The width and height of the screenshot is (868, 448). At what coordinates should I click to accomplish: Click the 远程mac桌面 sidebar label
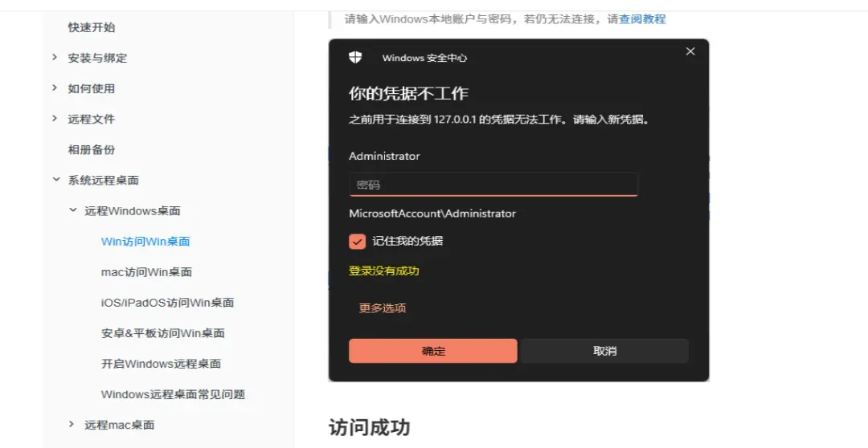coord(120,425)
